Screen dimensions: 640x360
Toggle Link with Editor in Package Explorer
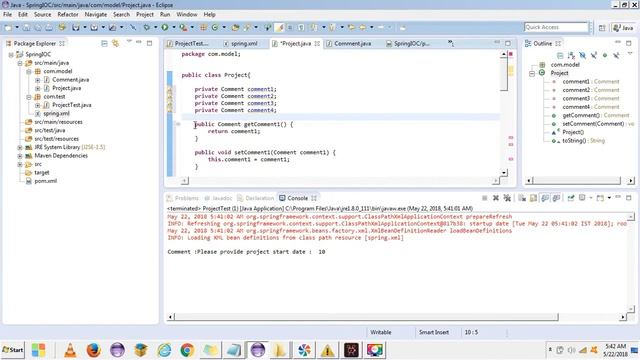[116, 43]
